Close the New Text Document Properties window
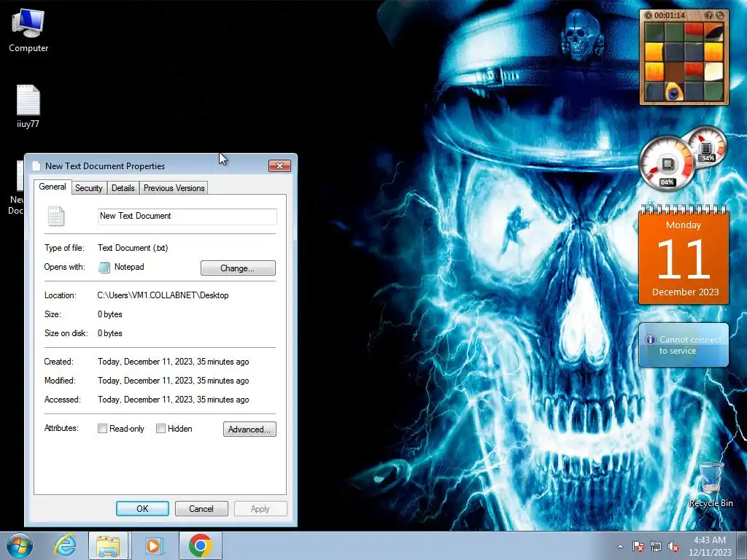The height and width of the screenshot is (560, 747). pyautogui.click(x=279, y=166)
